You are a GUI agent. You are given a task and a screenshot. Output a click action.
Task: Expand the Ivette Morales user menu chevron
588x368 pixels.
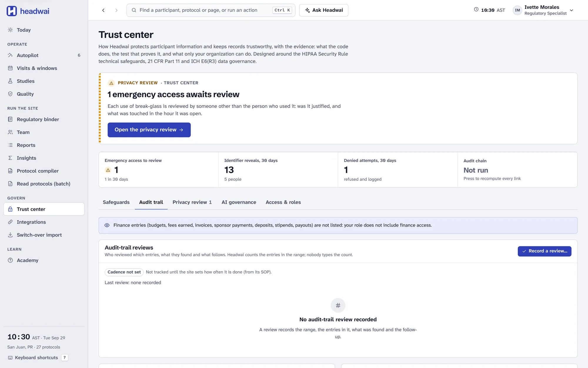click(572, 10)
